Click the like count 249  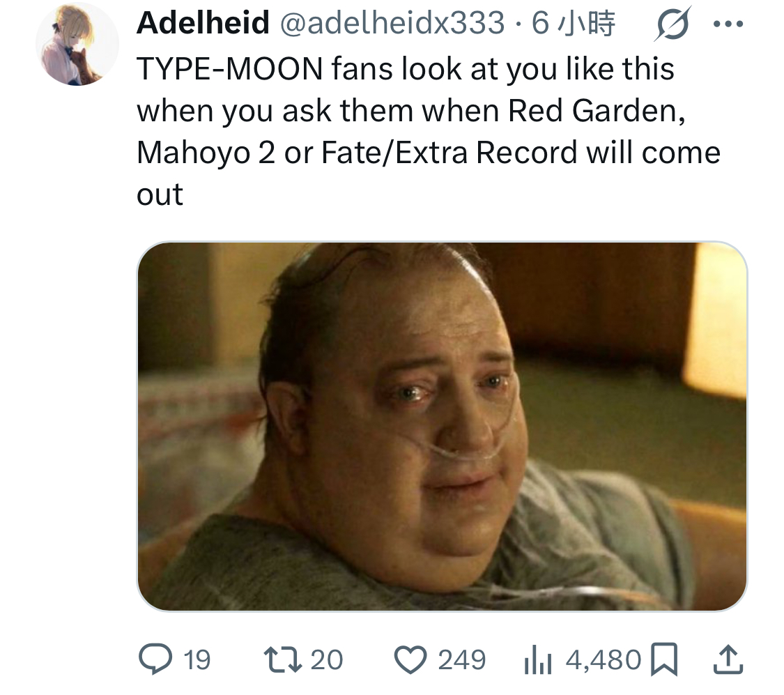click(462, 660)
